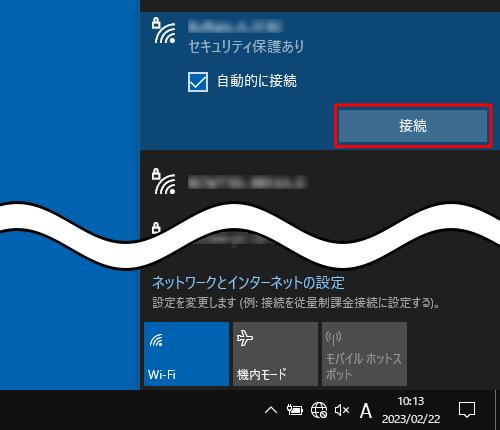Show hidden tray icons chevron
This screenshot has height=430, width=500.
click(x=271, y=410)
